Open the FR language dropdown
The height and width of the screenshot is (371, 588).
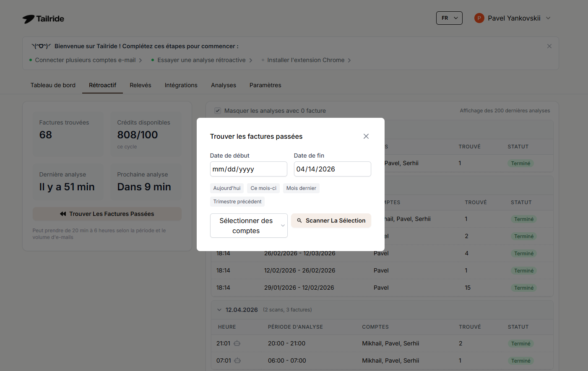pos(449,18)
